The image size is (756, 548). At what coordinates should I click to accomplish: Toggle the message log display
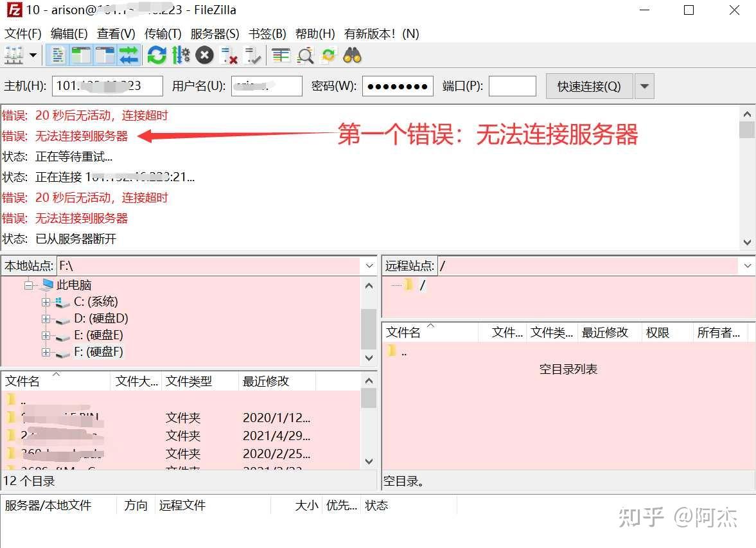(x=57, y=55)
